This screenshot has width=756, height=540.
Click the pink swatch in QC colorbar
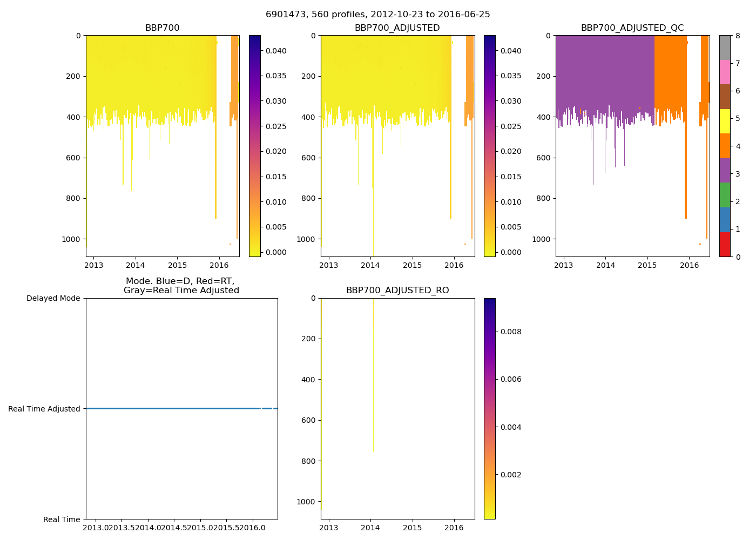pos(725,72)
